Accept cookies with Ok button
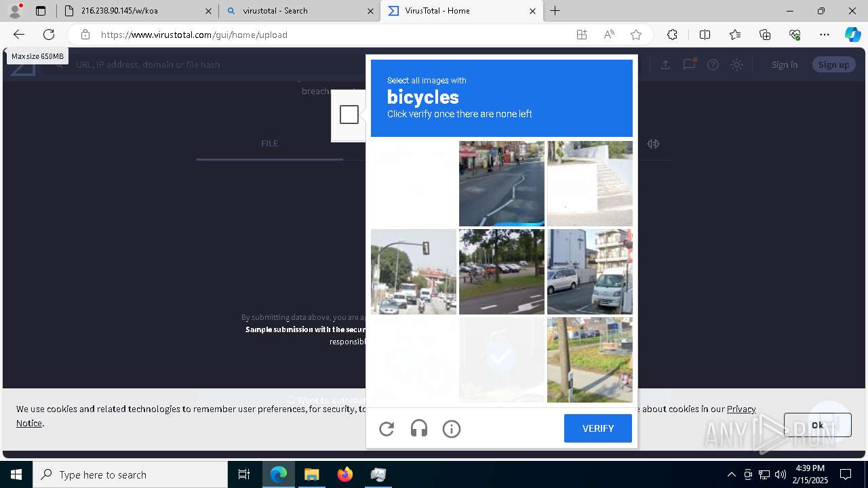 (x=817, y=425)
